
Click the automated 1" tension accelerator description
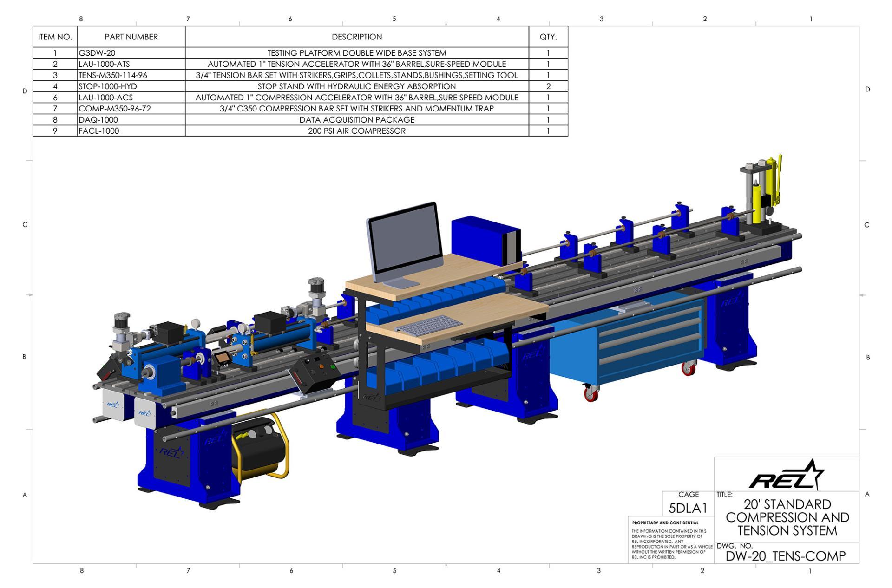pos(357,64)
